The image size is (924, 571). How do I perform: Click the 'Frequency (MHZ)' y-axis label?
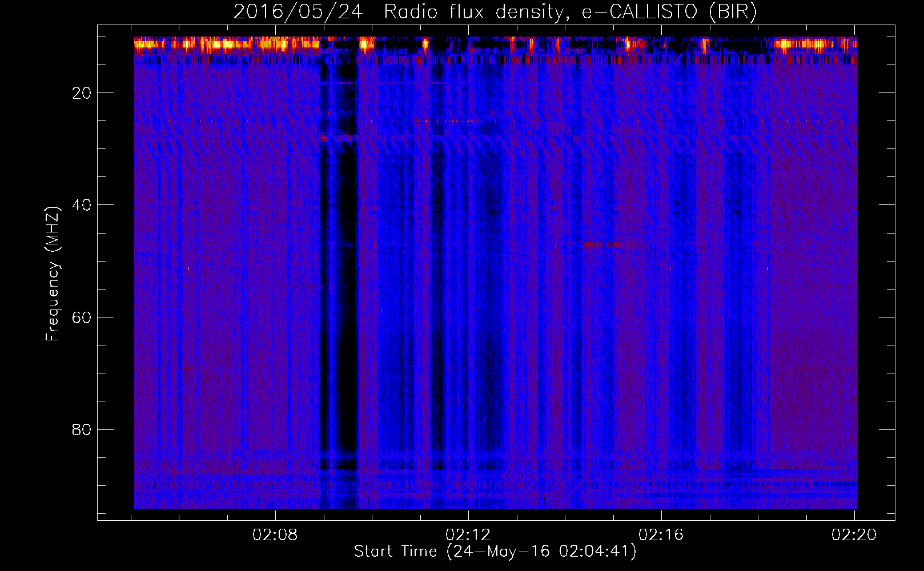[52, 274]
